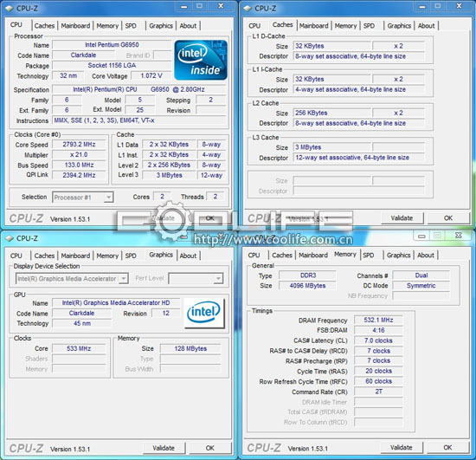Click the Intel Inside logo in CPU window
Viewport: 476px width, 460px height.
201,60
